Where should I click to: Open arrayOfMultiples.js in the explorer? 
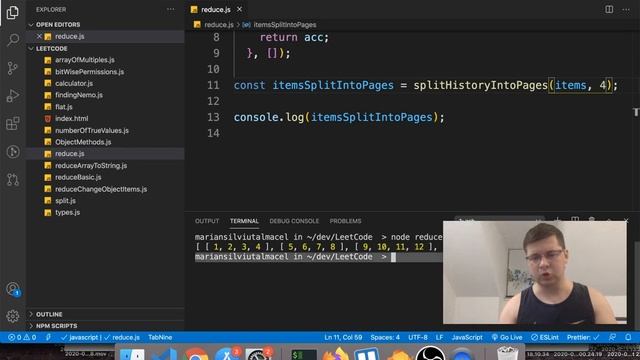pos(84,60)
